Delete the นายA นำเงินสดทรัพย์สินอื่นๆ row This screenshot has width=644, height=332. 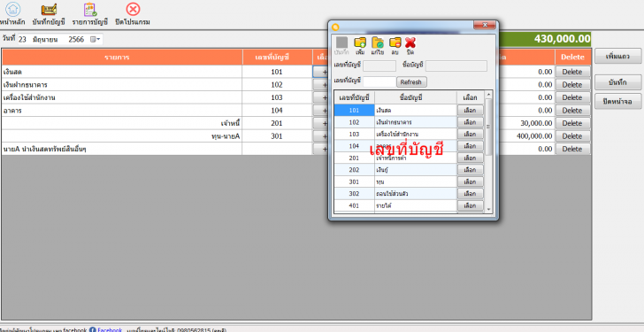click(572, 149)
